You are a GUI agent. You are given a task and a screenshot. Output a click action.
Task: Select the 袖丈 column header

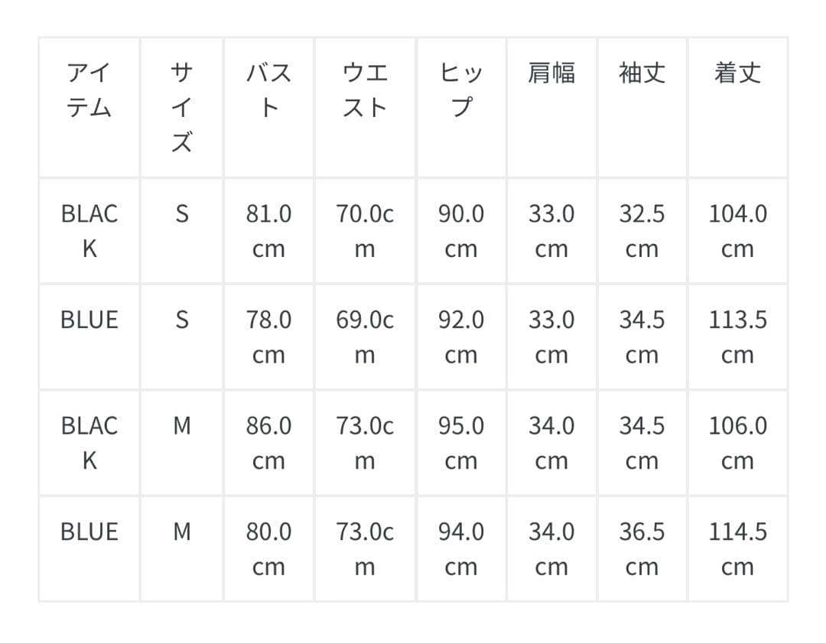(642, 73)
